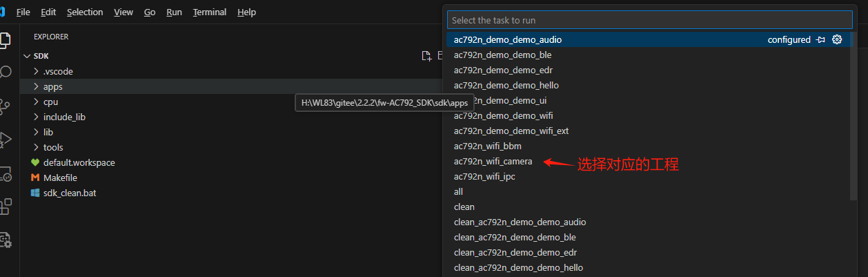The height and width of the screenshot is (277, 868).
Task: Click the EXPLORER panel title
Action: coord(51,37)
